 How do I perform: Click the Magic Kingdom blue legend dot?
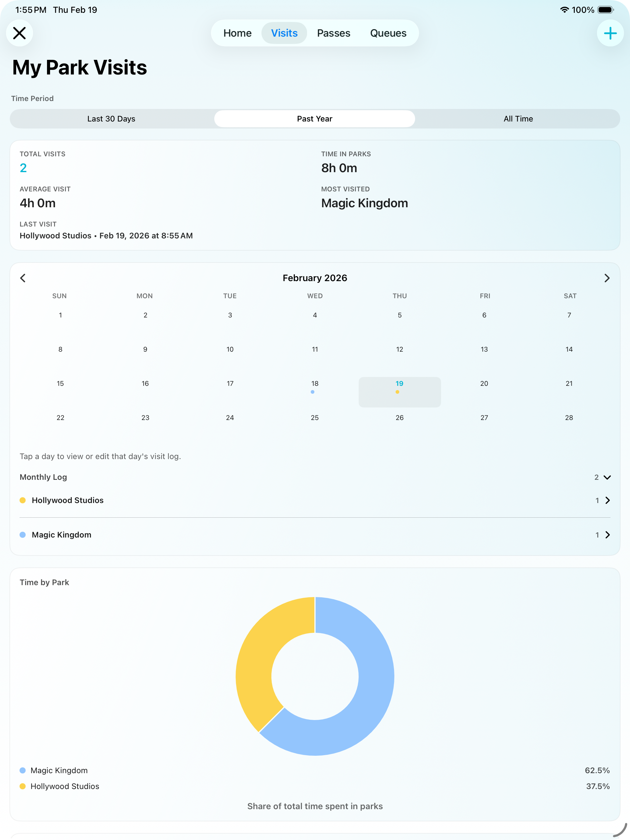pos(23,770)
